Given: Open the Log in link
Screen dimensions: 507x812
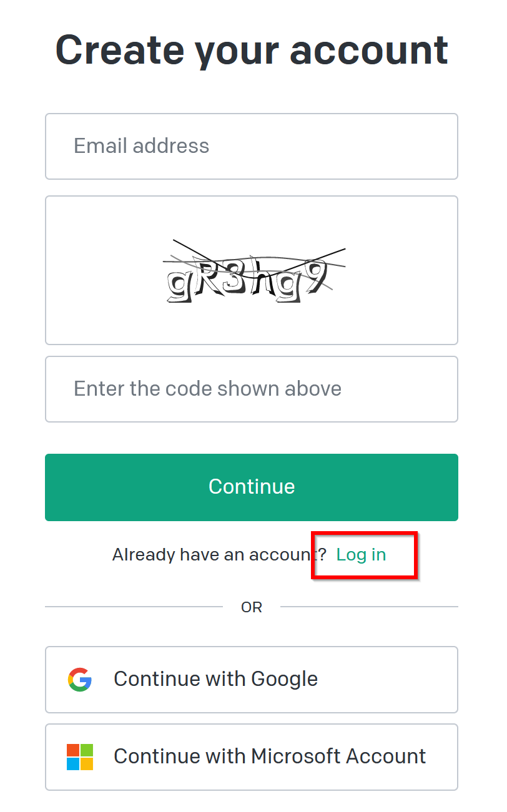Looking at the screenshot, I should pyautogui.click(x=361, y=554).
